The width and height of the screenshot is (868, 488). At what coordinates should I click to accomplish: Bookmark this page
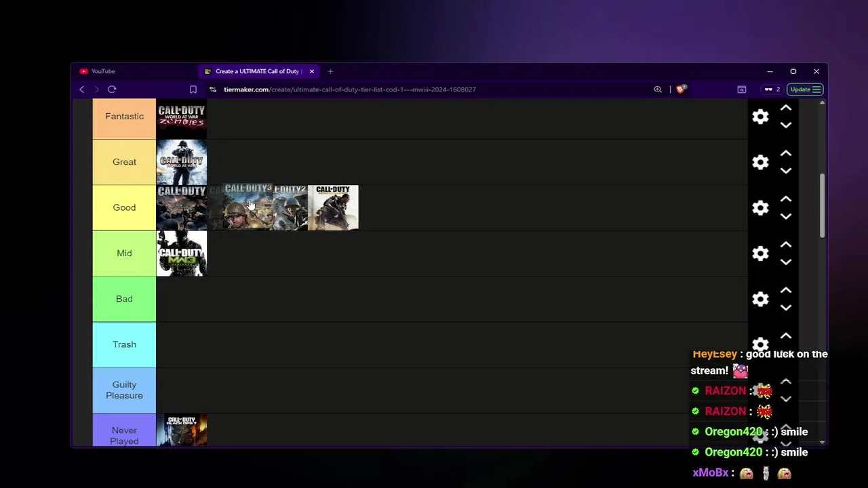193,89
